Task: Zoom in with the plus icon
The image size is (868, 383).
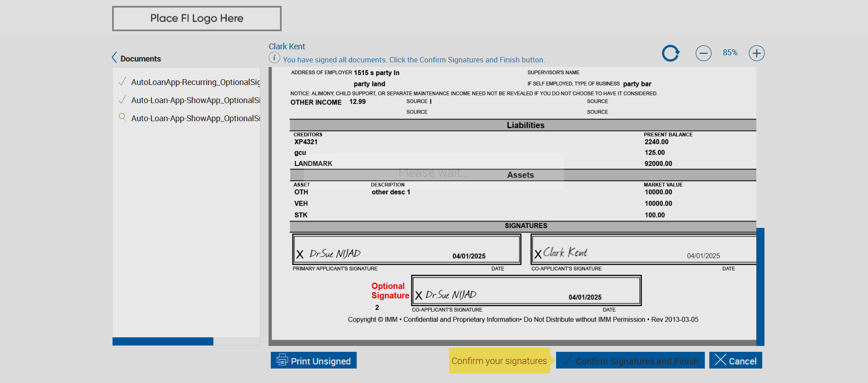Action: point(757,53)
